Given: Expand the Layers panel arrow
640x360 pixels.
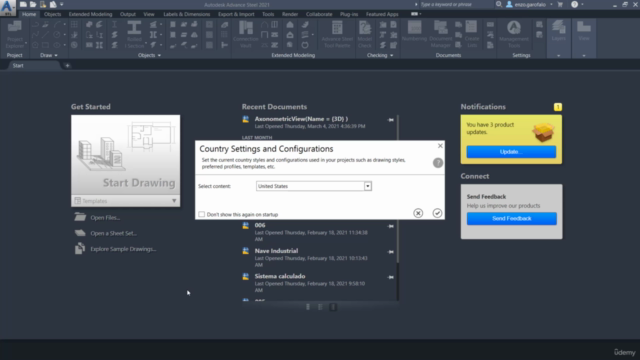Looking at the screenshot, I should pos(558,56).
